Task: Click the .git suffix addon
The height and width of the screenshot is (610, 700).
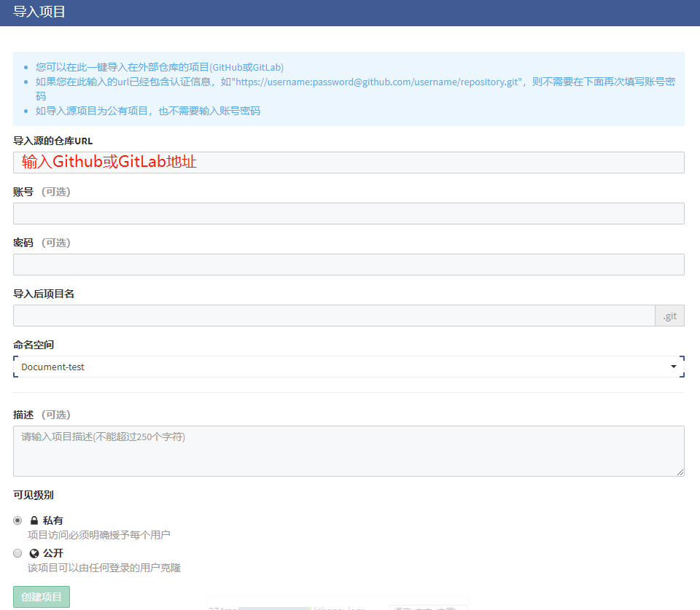Action: pos(669,316)
